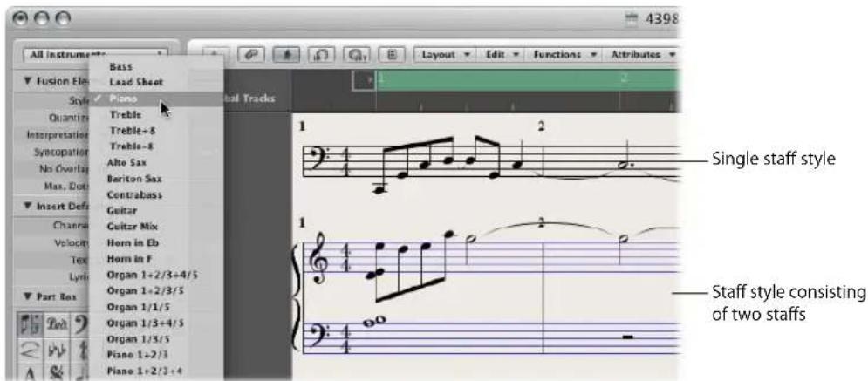Choose Horn in F staff style

[x=155, y=259]
